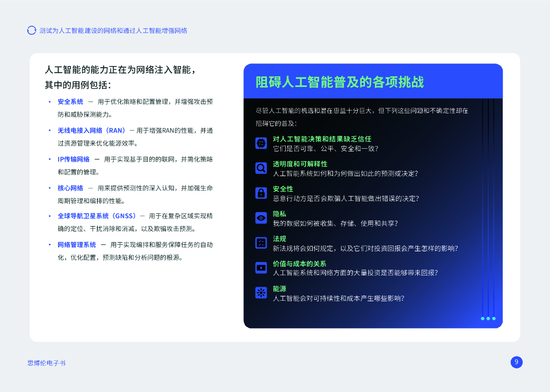Open the 核心网络 link
The width and height of the screenshot is (550, 392).
point(70,188)
